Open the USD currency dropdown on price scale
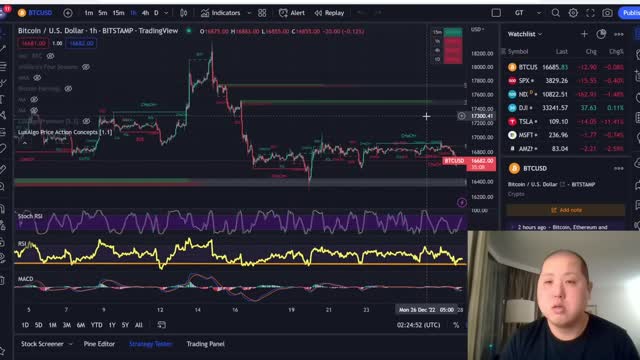The width and height of the screenshot is (640, 360). coord(477,29)
